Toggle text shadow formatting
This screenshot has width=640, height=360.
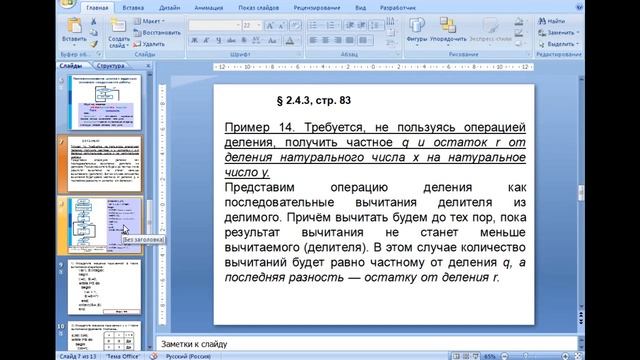tap(244, 40)
